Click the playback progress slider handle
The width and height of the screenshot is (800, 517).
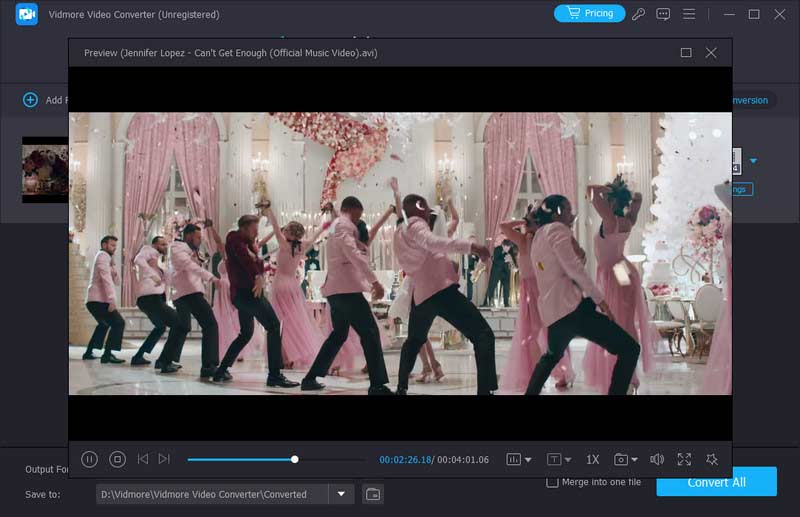pyautogui.click(x=294, y=459)
